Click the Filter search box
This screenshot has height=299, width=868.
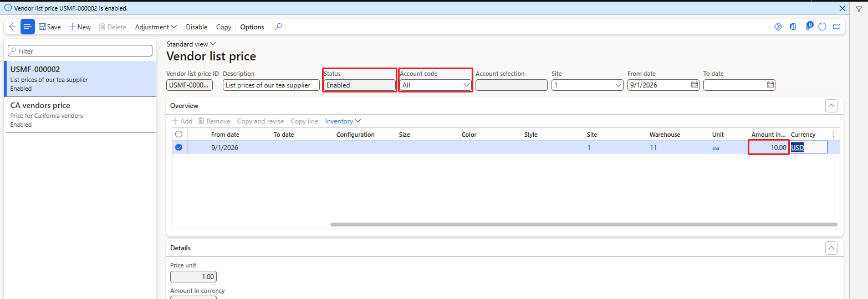80,51
